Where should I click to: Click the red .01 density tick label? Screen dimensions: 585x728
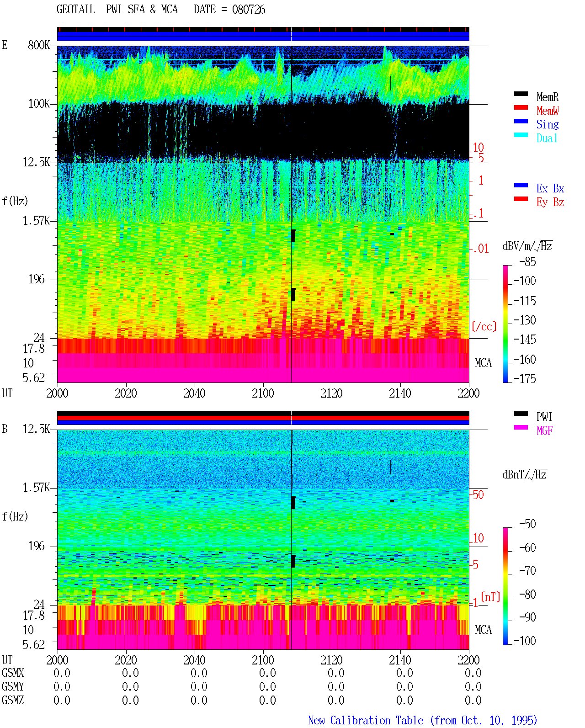pyautogui.click(x=481, y=249)
